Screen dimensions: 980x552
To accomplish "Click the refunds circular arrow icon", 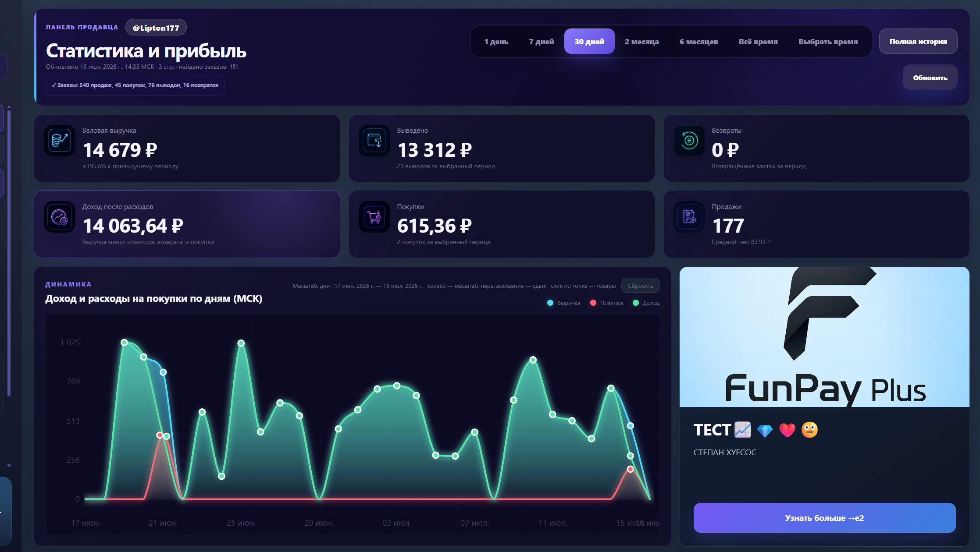I will point(689,141).
